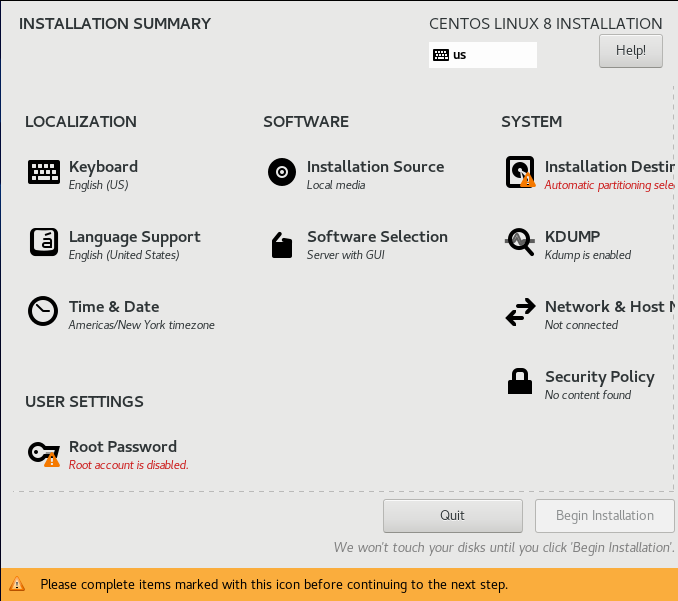678x601 pixels.
Task: Click the 'us' keyboard layout indicator
Action: click(483, 55)
